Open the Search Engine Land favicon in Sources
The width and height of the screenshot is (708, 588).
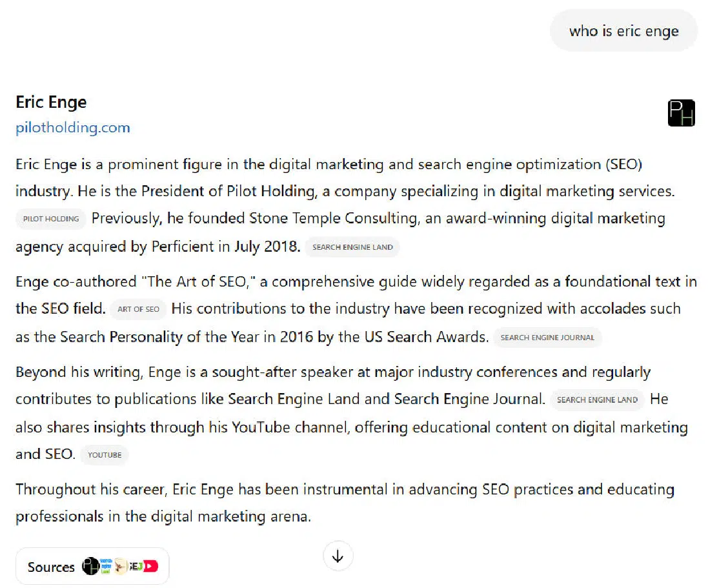pos(106,566)
